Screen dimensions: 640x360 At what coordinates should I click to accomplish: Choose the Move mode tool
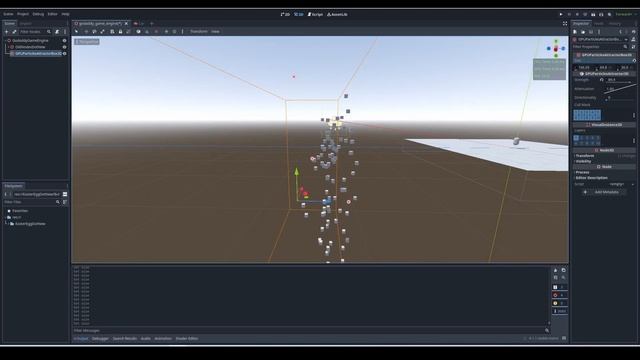tap(86, 31)
